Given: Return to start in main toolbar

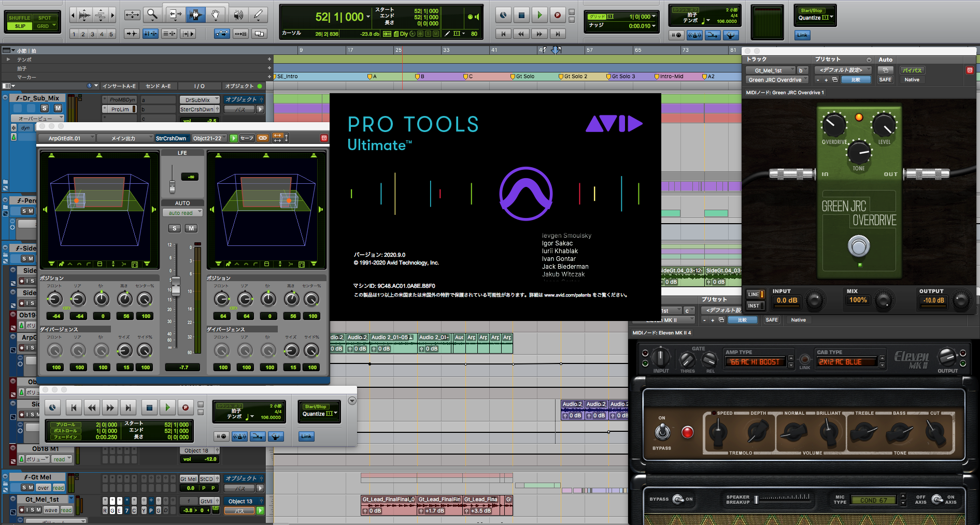Looking at the screenshot, I should click(x=503, y=34).
